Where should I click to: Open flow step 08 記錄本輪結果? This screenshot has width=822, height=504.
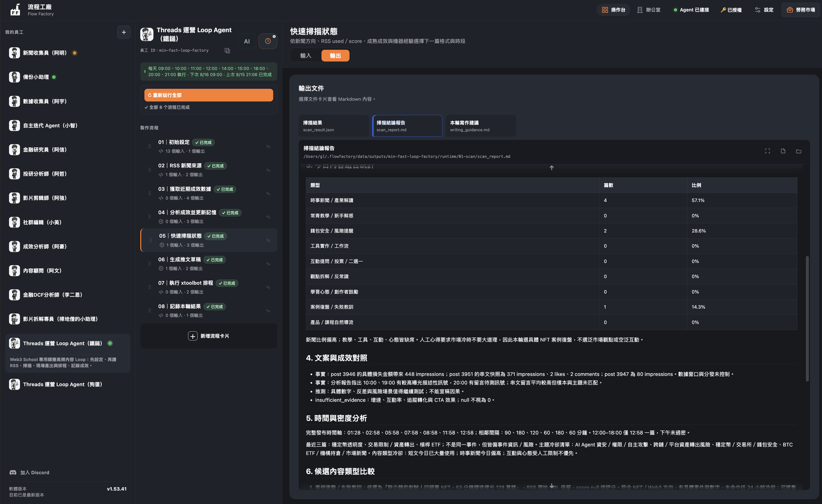click(x=209, y=311)
